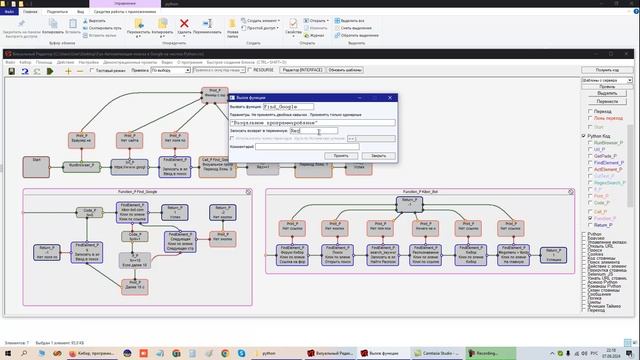Run the project with the green play icon

click(x=50, y=71)
